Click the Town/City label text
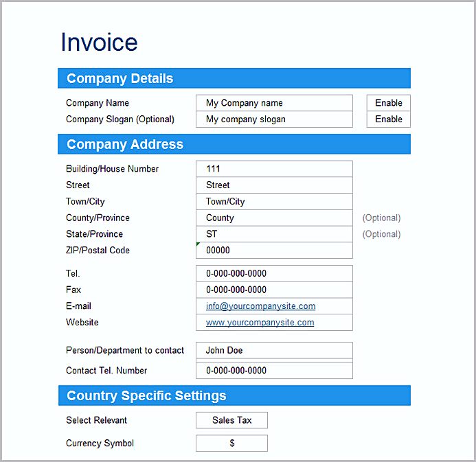The image size is (476, 462). (85, 201)
